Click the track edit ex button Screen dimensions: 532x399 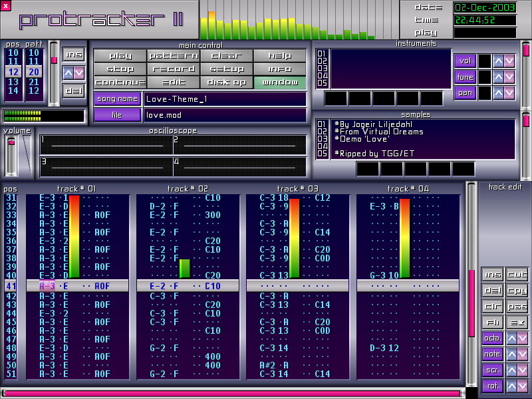click(517, 323)
